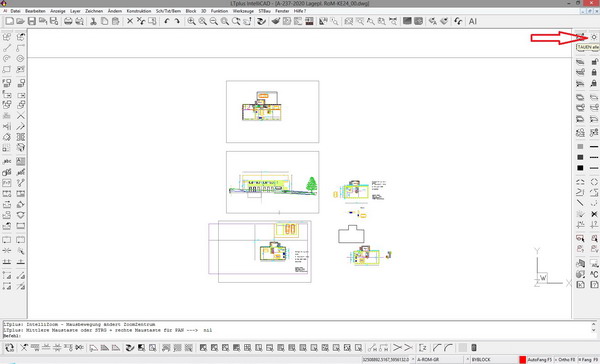Screen dimensions: 600x364
Task: Toggle Ortho F8 mode in status bar
Action: (x=565, y=360)
